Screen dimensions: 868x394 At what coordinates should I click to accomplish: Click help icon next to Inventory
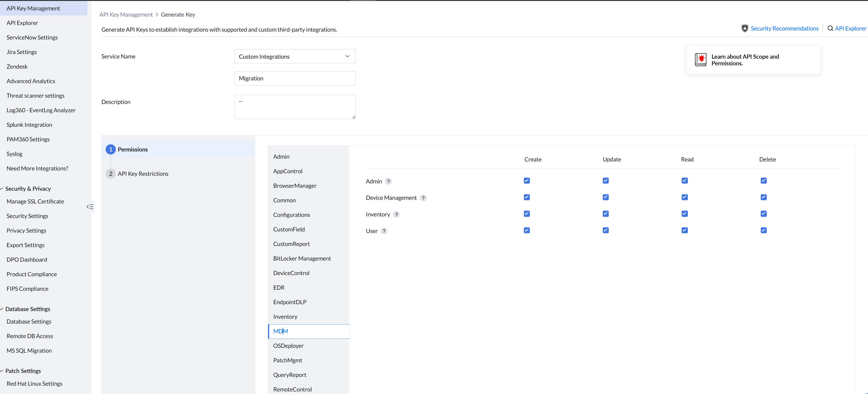[x=397, y=215]
